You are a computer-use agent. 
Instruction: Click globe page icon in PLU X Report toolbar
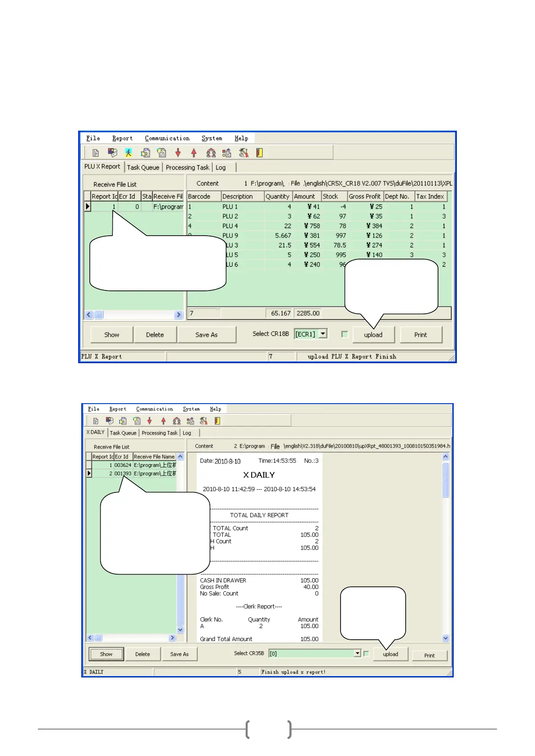tap(161, 153)
